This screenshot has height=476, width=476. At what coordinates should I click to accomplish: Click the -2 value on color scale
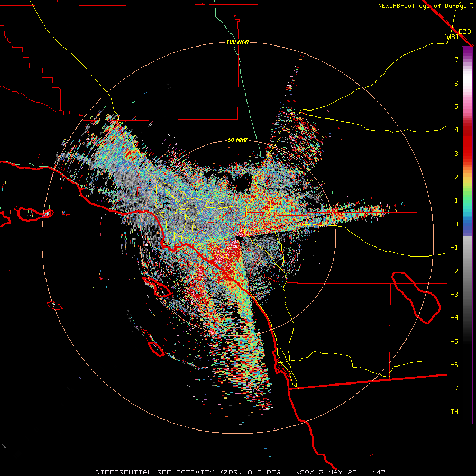pyautogui.click(x=454, y=271)
